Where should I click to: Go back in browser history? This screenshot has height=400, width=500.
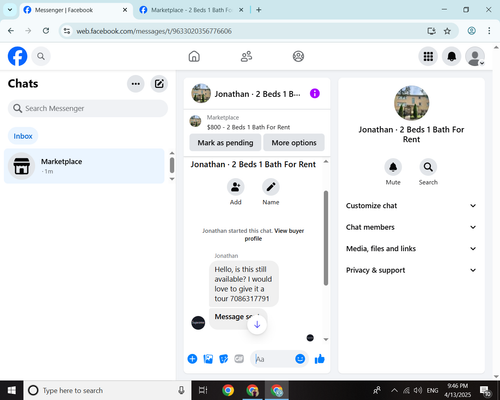(x=11, y=31)
